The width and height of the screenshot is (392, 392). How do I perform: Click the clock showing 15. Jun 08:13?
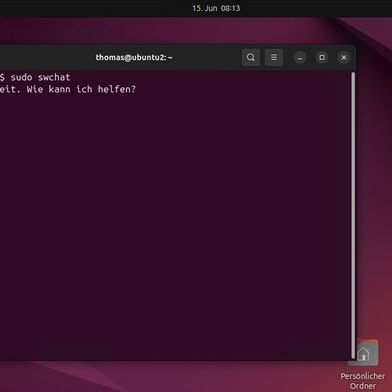coord(216,8)
